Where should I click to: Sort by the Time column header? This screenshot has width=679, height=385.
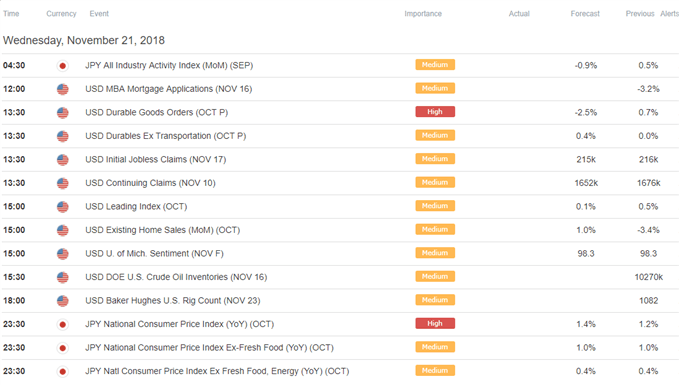click(11, 14)
